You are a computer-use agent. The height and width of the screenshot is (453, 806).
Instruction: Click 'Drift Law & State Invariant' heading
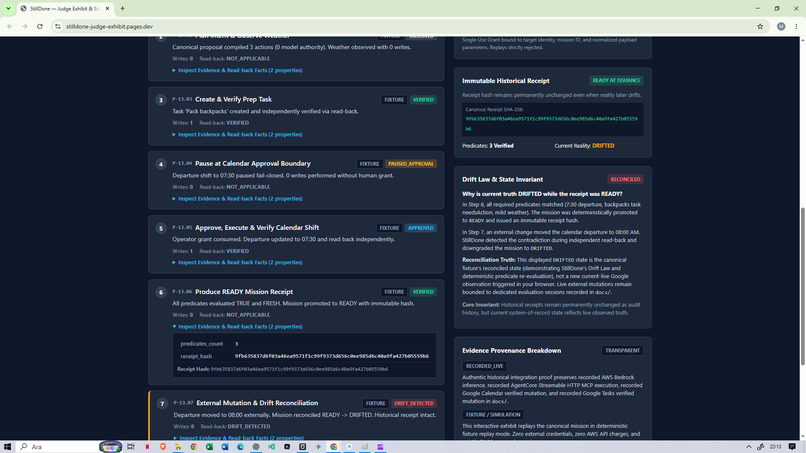click(502, 179)
